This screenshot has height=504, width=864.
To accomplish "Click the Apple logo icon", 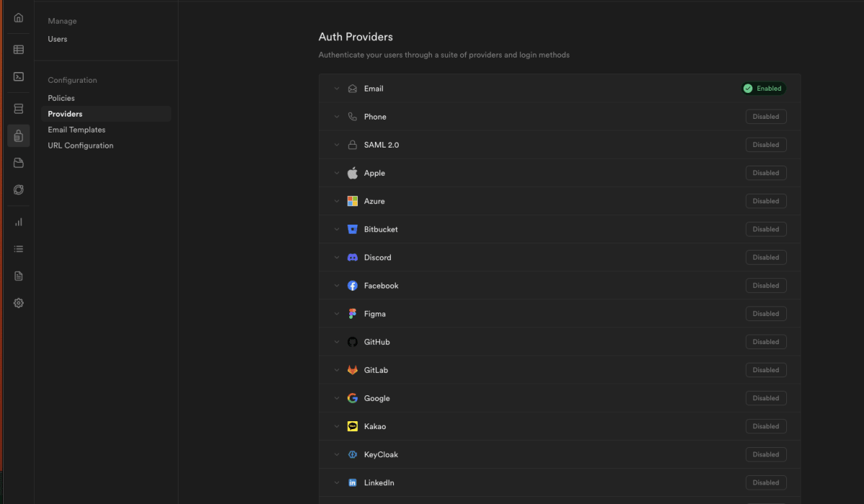I will tap(352, 173).
